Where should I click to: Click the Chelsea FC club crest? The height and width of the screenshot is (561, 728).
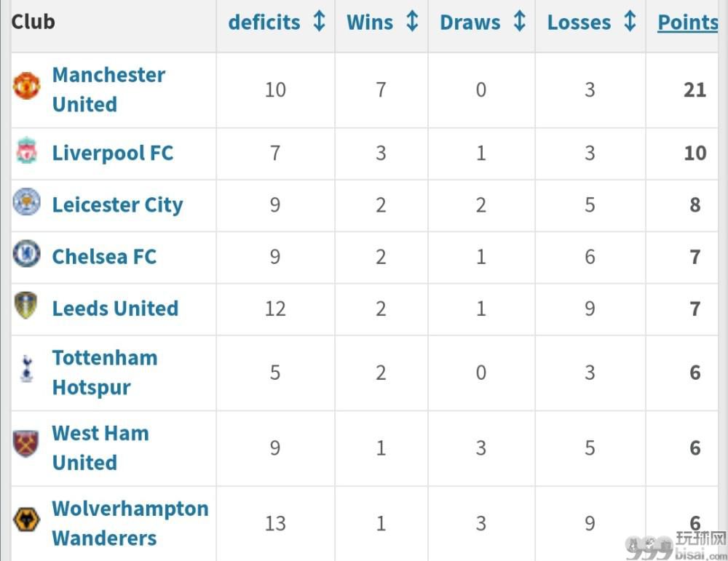(x=26, y=253)
